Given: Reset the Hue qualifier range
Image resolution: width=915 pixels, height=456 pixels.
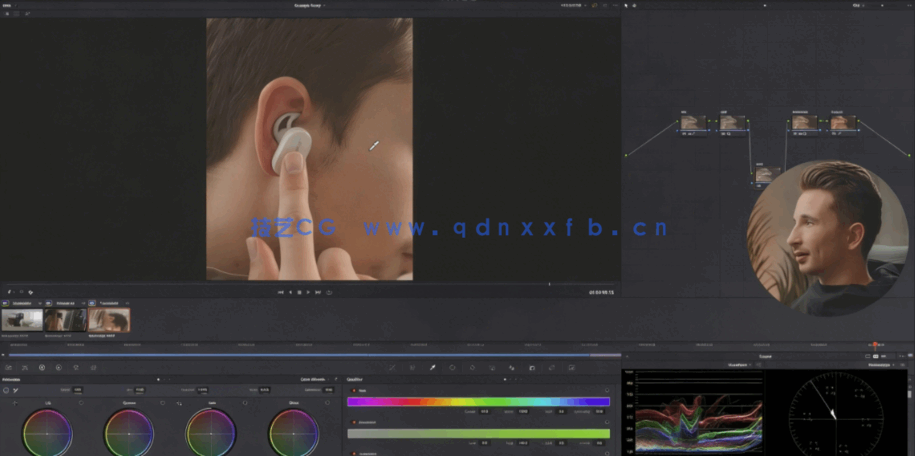Looking at the screenshot, I should point(607,391).
